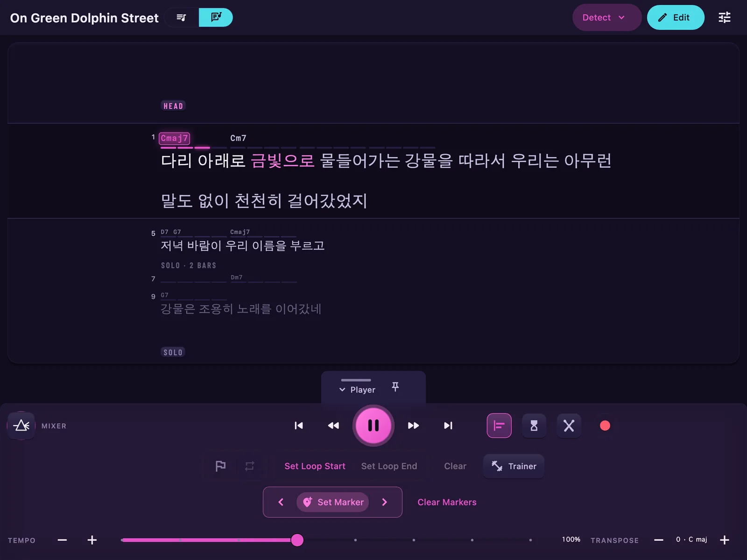The width and height of the screenshot is (747, 560).
Task: Click the 0 · C maj transpose value
Action: click(691, 539)
